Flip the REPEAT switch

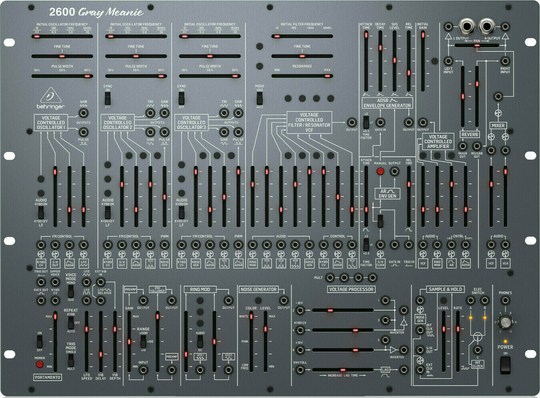(71, 323)
